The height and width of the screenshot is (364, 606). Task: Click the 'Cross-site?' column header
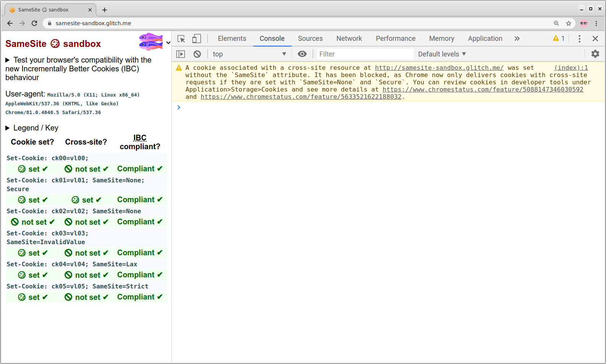pyautogui.click(x=86, y=142)
